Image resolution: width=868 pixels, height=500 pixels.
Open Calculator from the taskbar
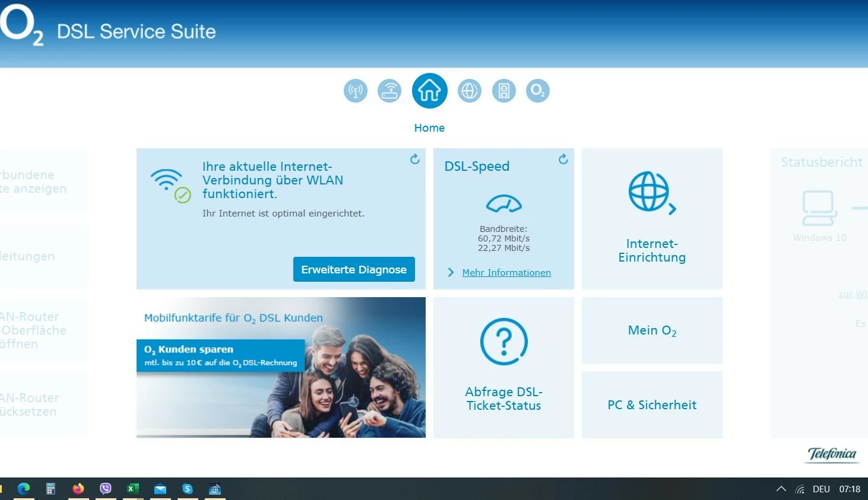pyautogui.click(x=51, y=489)
